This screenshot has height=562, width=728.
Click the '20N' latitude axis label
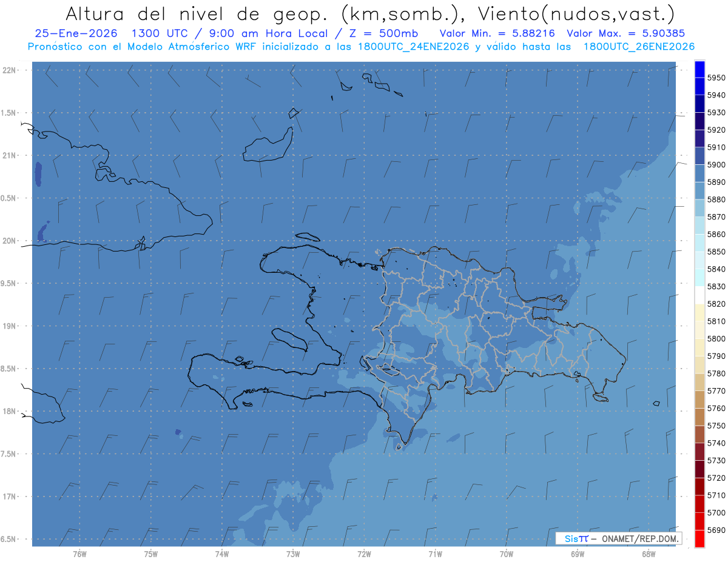(x=10, y=241)
